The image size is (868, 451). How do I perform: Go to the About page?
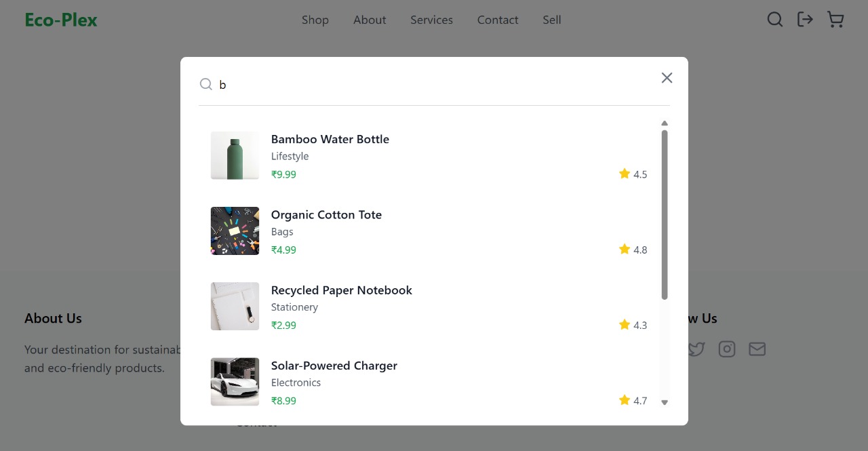[x=370, y=20]
